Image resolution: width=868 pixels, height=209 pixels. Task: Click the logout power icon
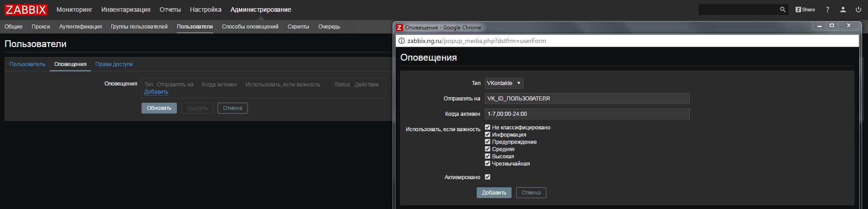pyautogui.click(x=858, y=9)
